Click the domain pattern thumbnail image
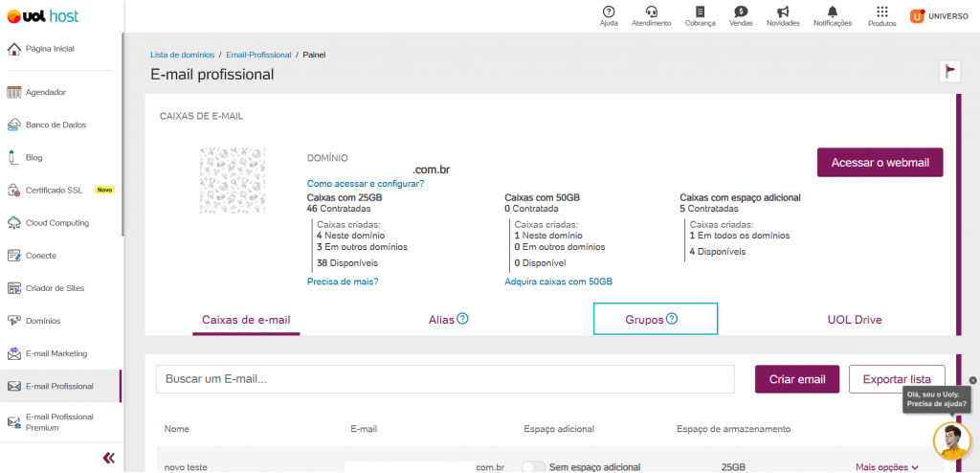The height and width of the screenshot is (473, 980). [233, 180]
